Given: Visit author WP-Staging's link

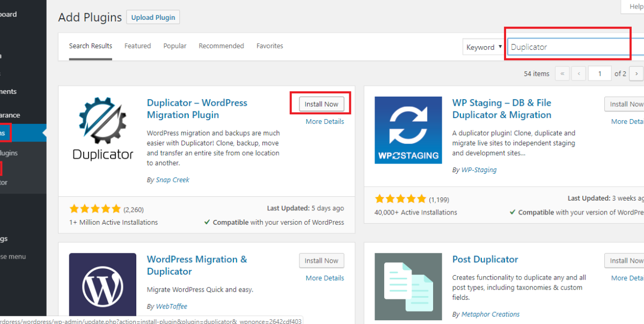Looking at the screenshot, I should click(479, 170).
